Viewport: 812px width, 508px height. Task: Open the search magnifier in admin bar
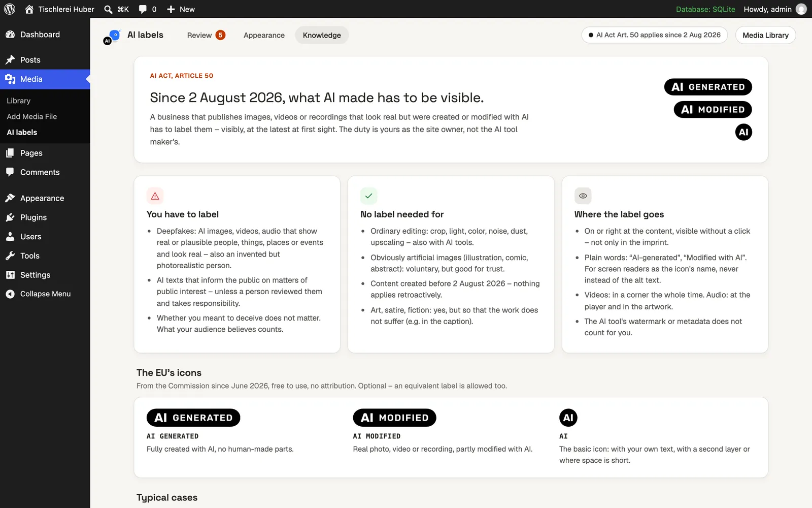(x=108, y=9)
